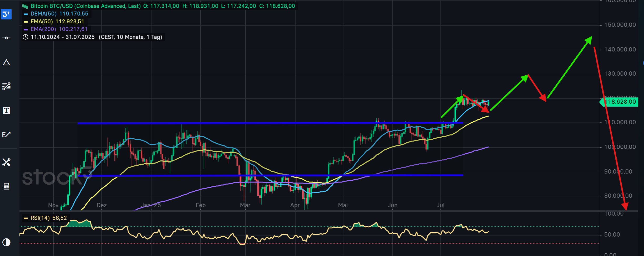This screenshot has height=256, width=644.
Task: Click the candlestick chart type icon
Action: (x=25, y=6)
